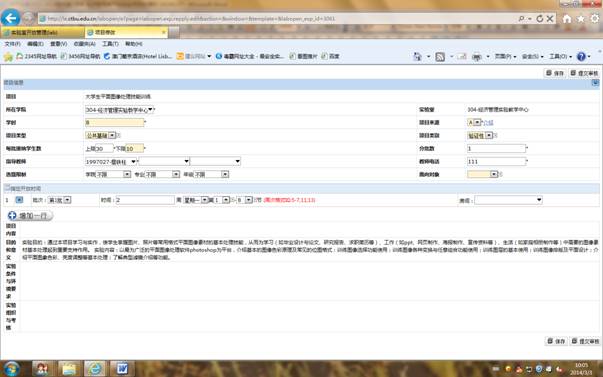Collapse the project info section header icon

click(595, 82)
